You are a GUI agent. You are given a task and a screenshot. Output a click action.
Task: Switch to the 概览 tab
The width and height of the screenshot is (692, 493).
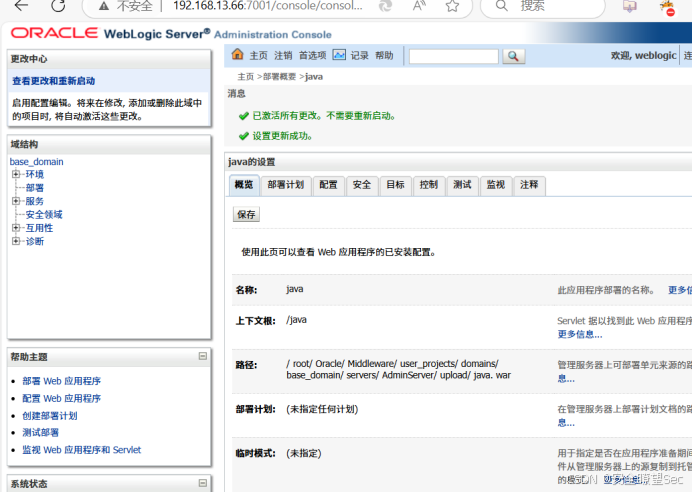pos(244,185)
